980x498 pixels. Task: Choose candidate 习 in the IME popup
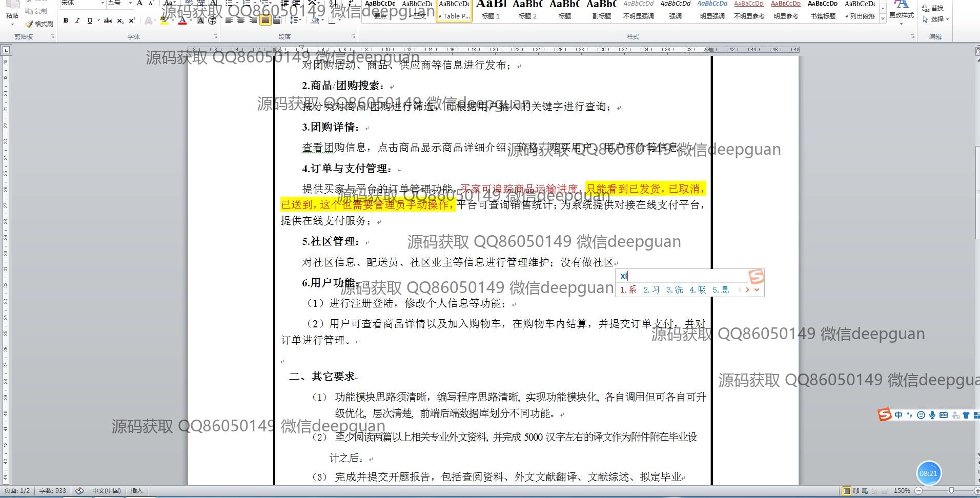pos(651,289)
